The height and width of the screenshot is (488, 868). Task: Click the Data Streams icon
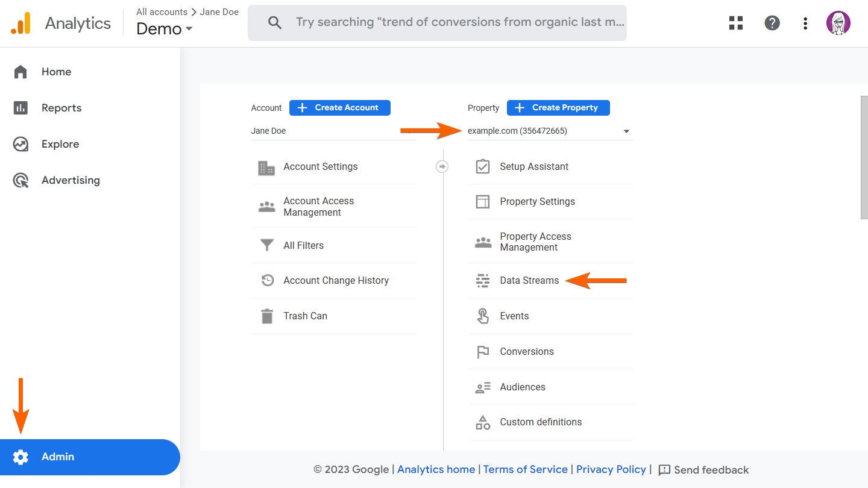[x=483, y=281]
